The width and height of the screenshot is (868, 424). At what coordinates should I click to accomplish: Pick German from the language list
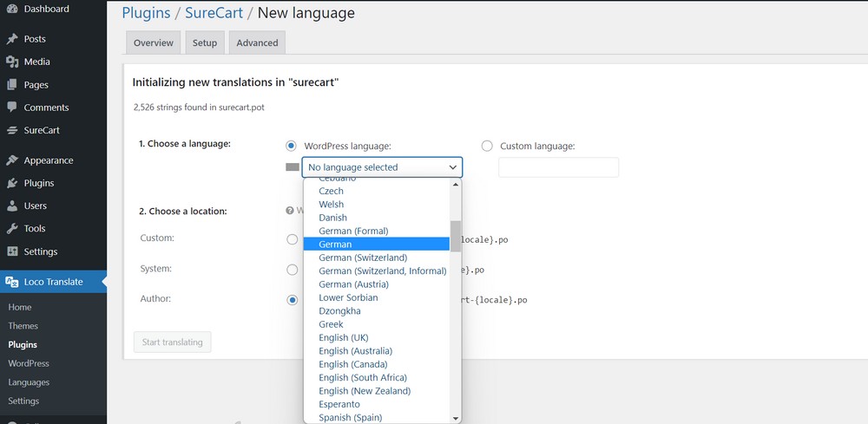(x=377, y=244)
